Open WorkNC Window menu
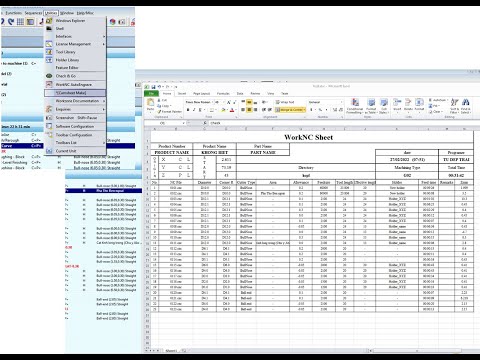The width and height of the screenshot is (480, 360). coord(67,13)
